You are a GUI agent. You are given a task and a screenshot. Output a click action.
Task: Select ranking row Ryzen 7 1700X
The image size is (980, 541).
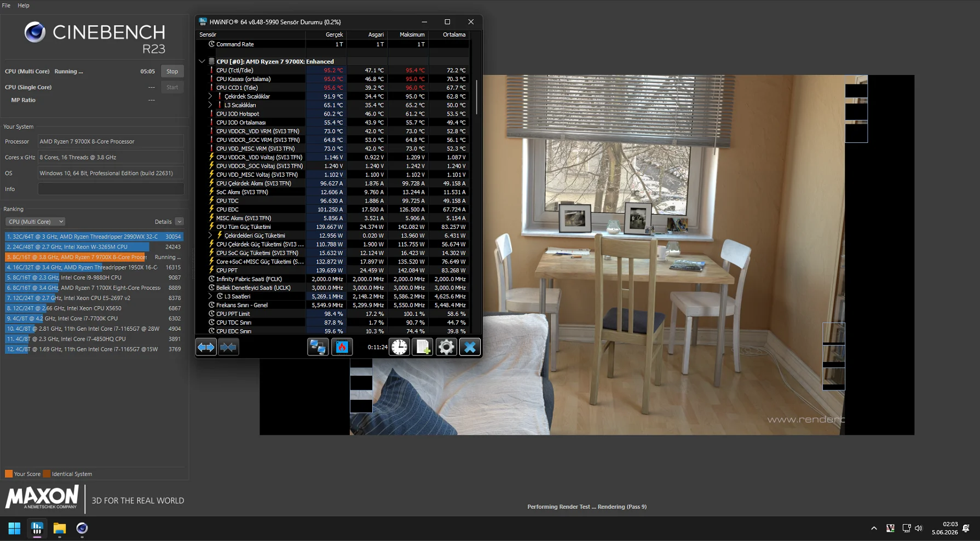click(x=94, y=287)
